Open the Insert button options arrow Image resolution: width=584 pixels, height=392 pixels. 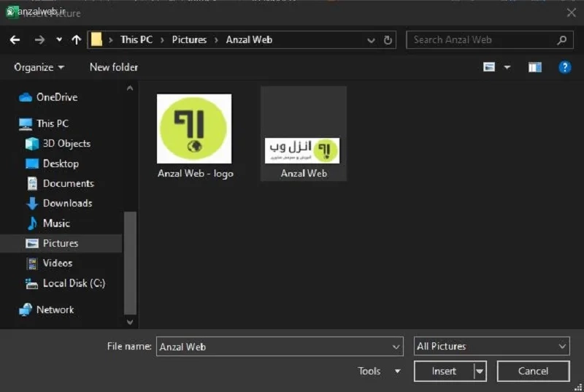[480, 371]
